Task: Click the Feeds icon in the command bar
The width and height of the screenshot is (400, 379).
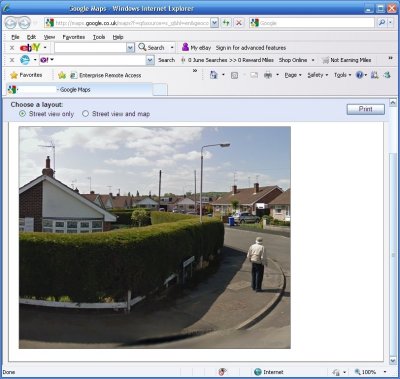Action: pos(234,75)
